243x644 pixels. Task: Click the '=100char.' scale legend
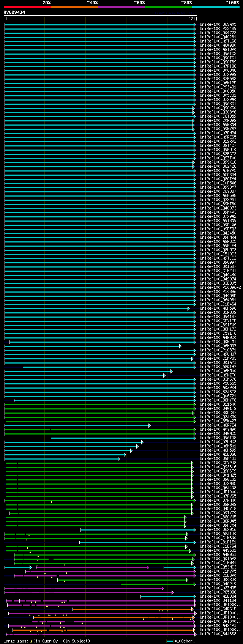[x=180, y=641]
